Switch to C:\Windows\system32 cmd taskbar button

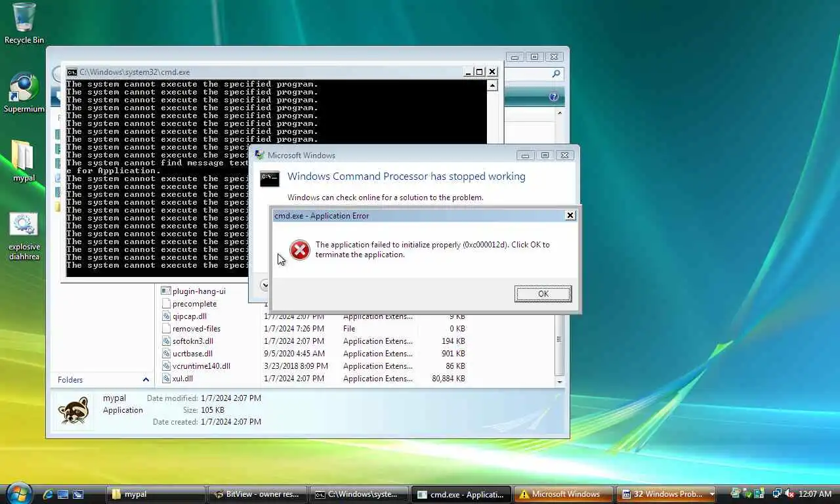359,494
